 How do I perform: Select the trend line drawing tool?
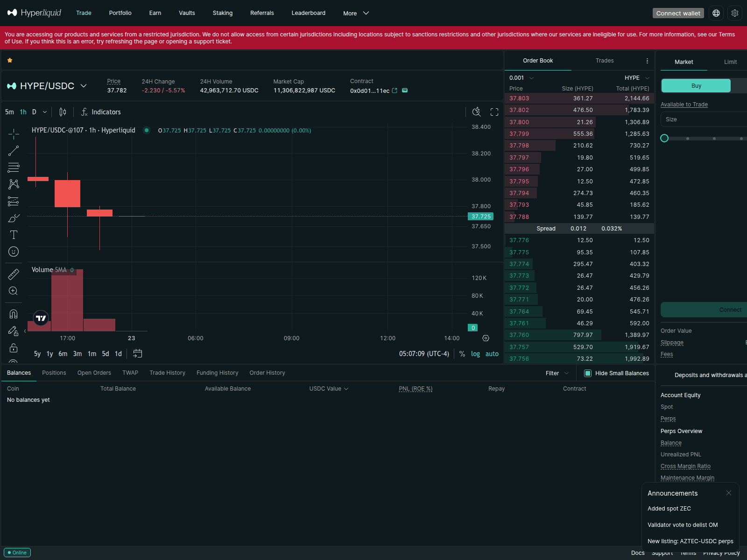tap(14, 151)
